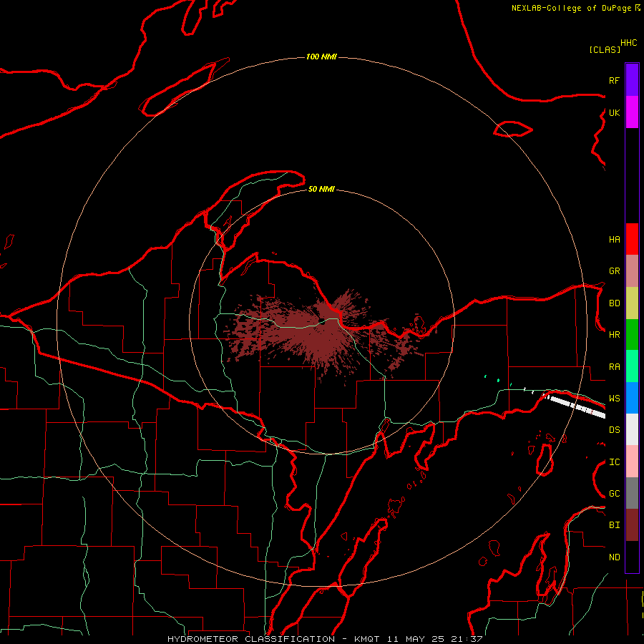This screenshot has height=644, width=644.
Task: Pick the mint green RA swatch
Action: [x=632, y=366]
